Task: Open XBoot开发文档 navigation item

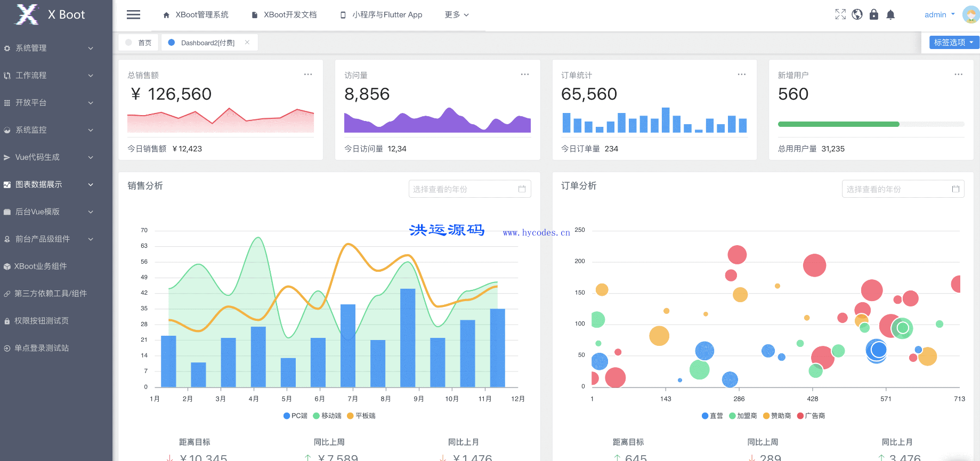Action: coord(284,15)
